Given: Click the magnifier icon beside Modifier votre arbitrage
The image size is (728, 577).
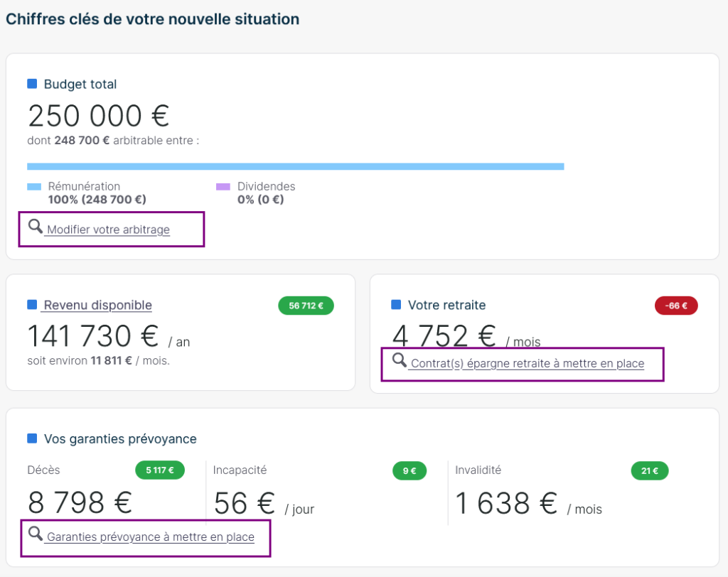Looking at the screenshot, I should tap(36, 227).
